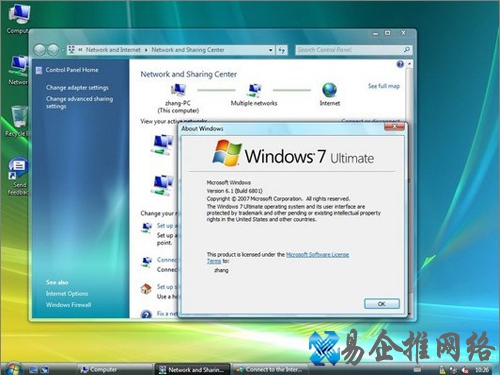Expand the breadcrumb double-chevron in address bar
Image resolution: width=500 pixels, height=375 pixels.
[x=80, y=50]
